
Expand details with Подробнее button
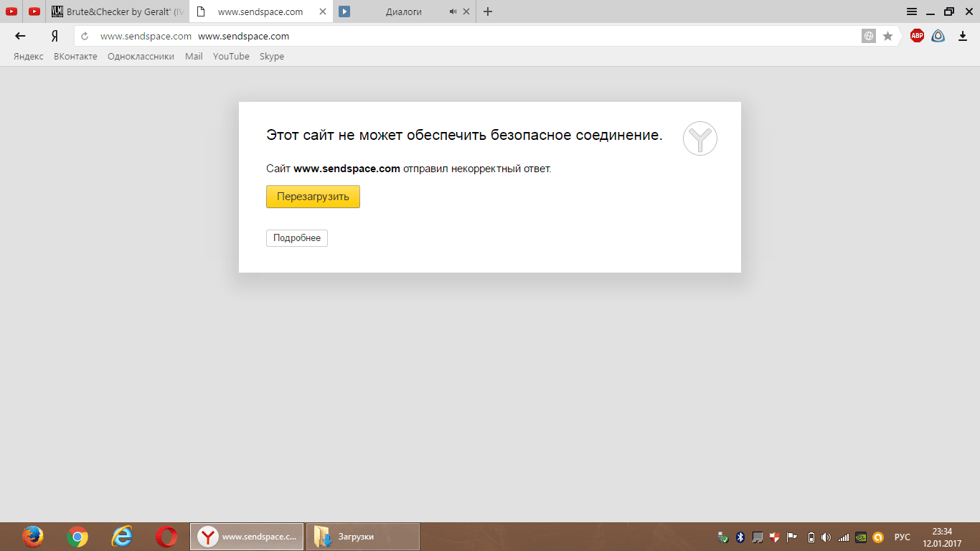point(296,238)
